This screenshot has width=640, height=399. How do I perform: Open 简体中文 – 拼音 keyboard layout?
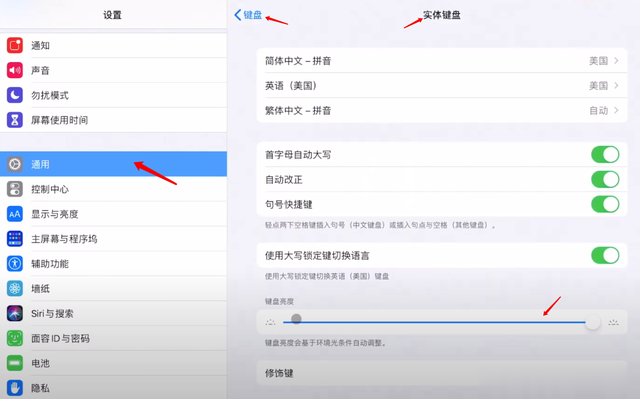pos(442,61)
